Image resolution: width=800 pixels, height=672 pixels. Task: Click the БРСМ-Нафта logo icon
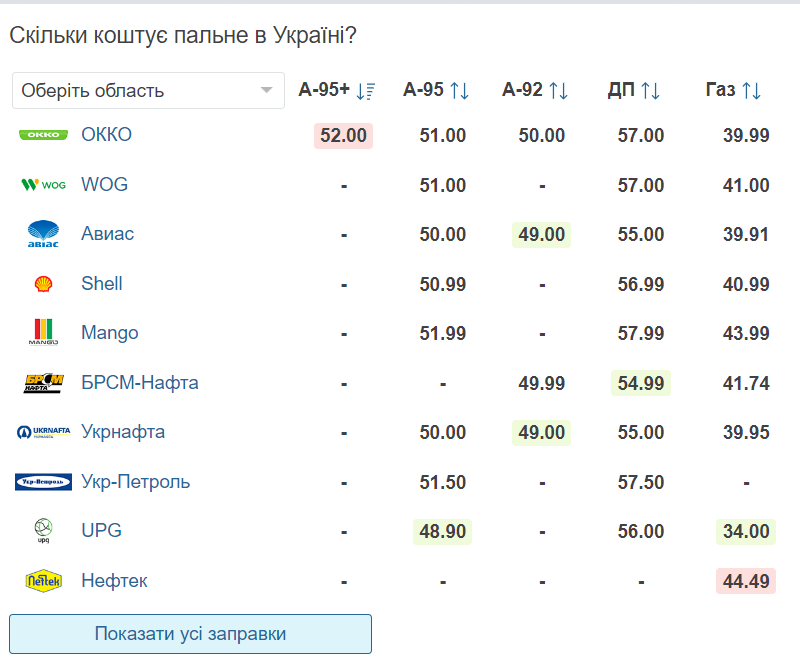(43, 383)
